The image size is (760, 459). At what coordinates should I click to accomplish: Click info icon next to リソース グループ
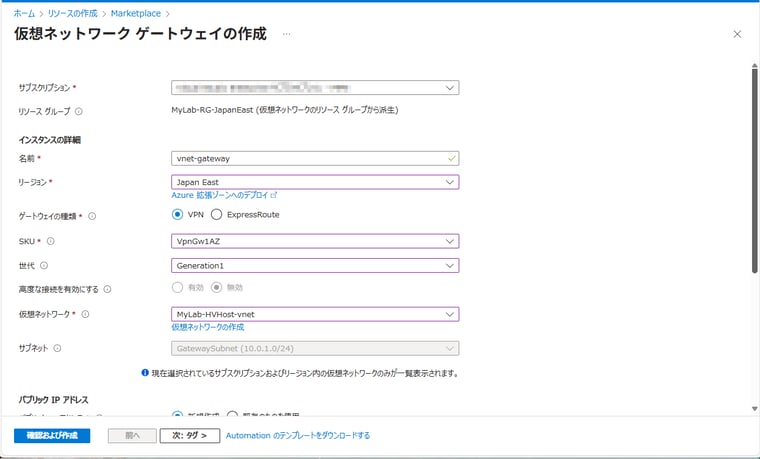(79, 111)
